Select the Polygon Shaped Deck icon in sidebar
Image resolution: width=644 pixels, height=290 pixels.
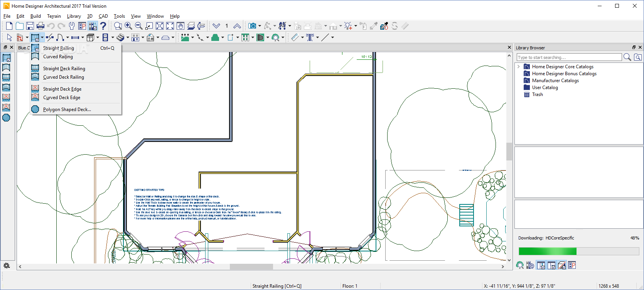point(6,118)
